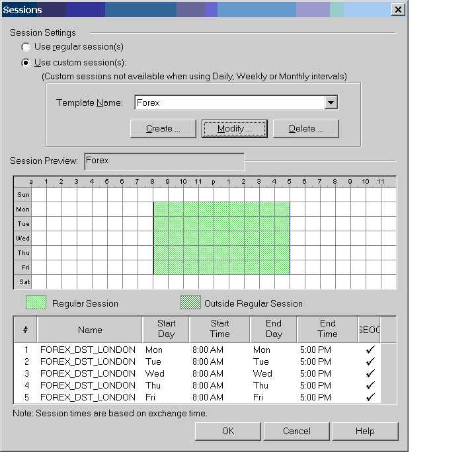Toggle SEOD checkmark for the Wed session row
Screen dimensions: 476x452
(370, 373)
